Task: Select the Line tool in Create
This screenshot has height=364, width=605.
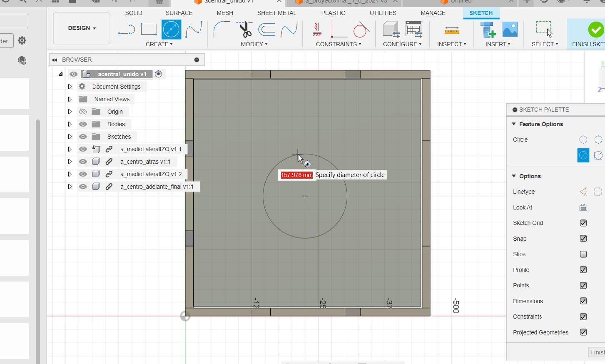Action: click(127, 30)
